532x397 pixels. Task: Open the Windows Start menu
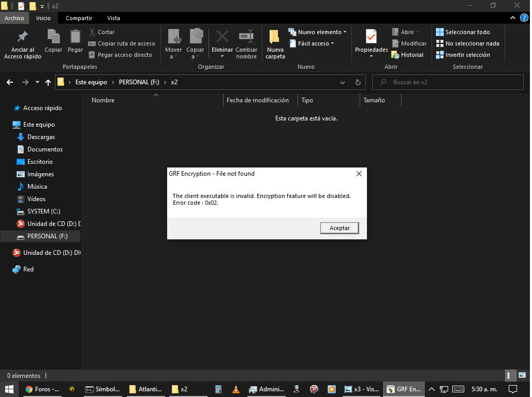pos(9,389)
